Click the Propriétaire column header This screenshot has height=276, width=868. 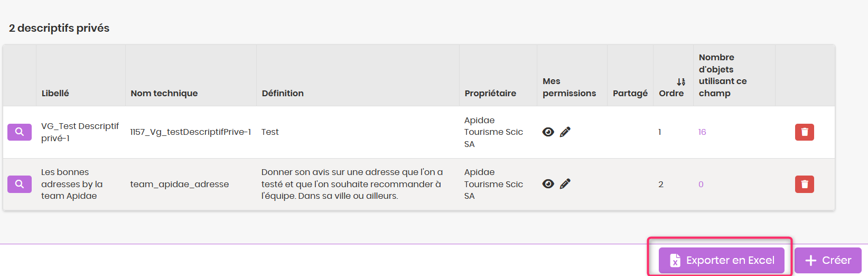(x=490, y=93)
